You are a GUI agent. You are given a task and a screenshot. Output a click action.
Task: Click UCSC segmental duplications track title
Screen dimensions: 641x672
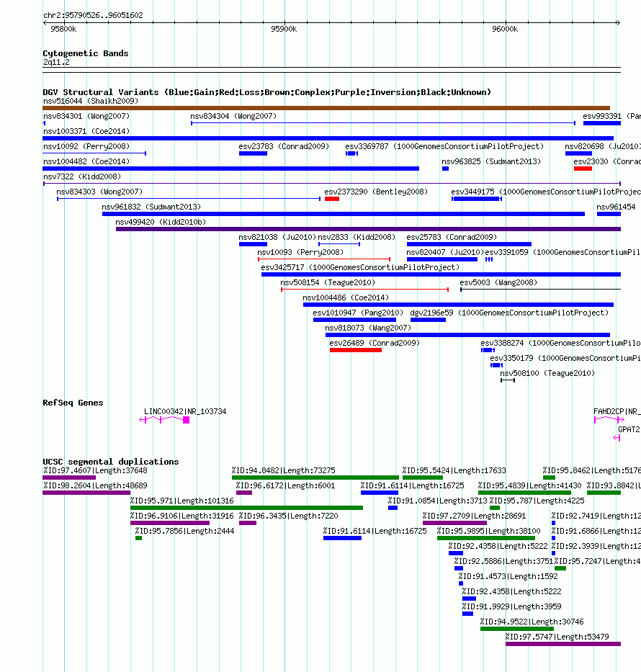click(110, 462)
